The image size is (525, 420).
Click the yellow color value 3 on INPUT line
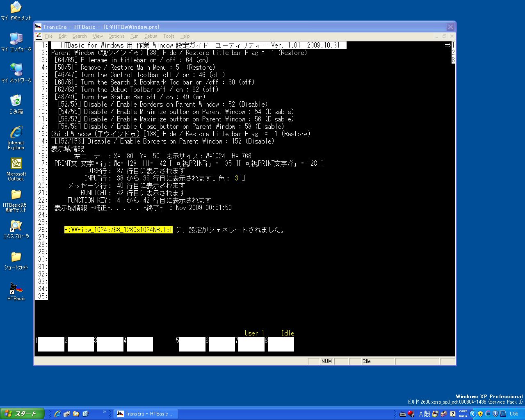tap(237, 178)
